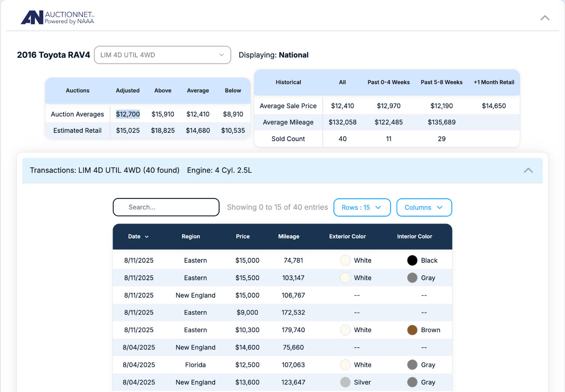Select the highlighted $12,700 adjusted value

click(x=128, y=114)
